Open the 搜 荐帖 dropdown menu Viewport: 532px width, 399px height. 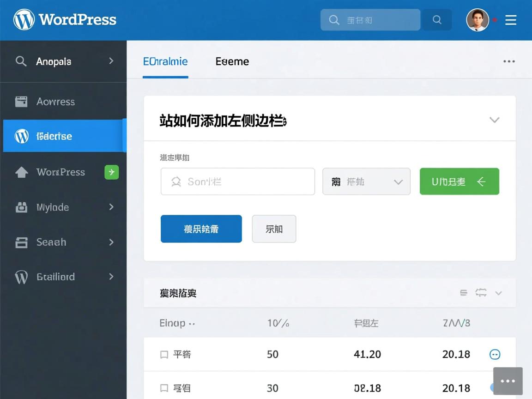(x=366, y=181)
